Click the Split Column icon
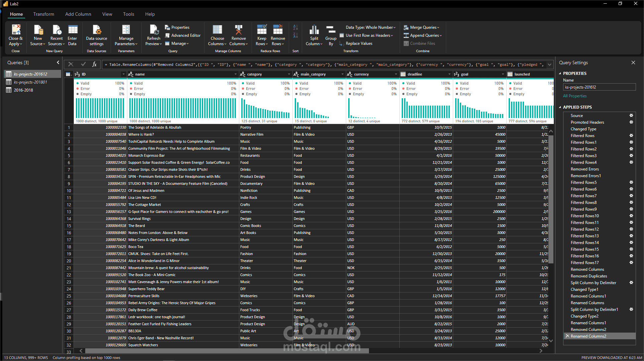This screenshot has width=644, height=361. pos(314,30)
